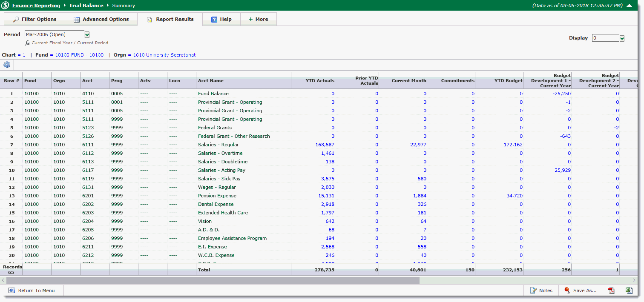Image resolution: width=644 pixels, height=302 pixels.
Task: Open the Period dropdown arrow
Action: pyautogui.click(x=87, y=34)
